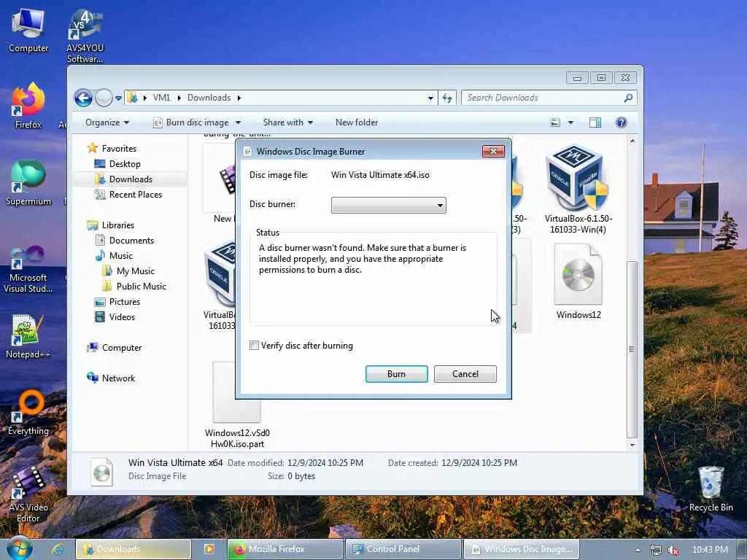This screenshot has width=747, height=560.
Task: Enable Verify disc after burning
Action: coord(254,346)
